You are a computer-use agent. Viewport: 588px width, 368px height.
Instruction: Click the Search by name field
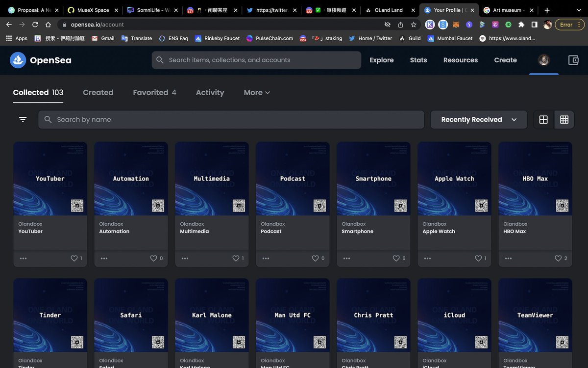[231, 120]
